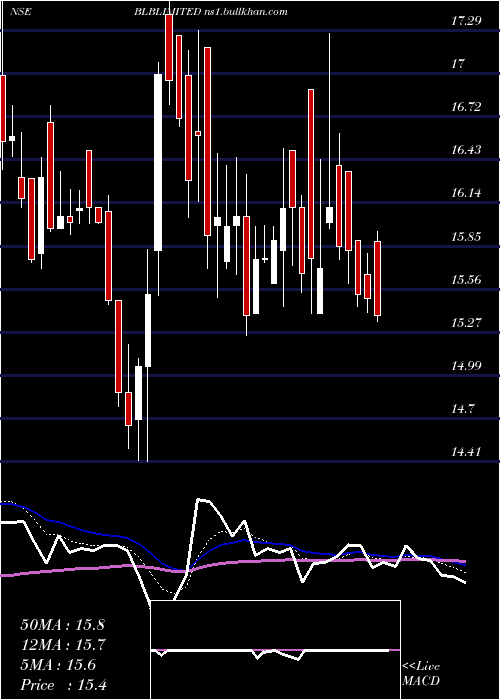Click inside the MACD inset chart
The height and width of the screenshot is (700, 500).
pyautogui.click(x=275, y=650)
